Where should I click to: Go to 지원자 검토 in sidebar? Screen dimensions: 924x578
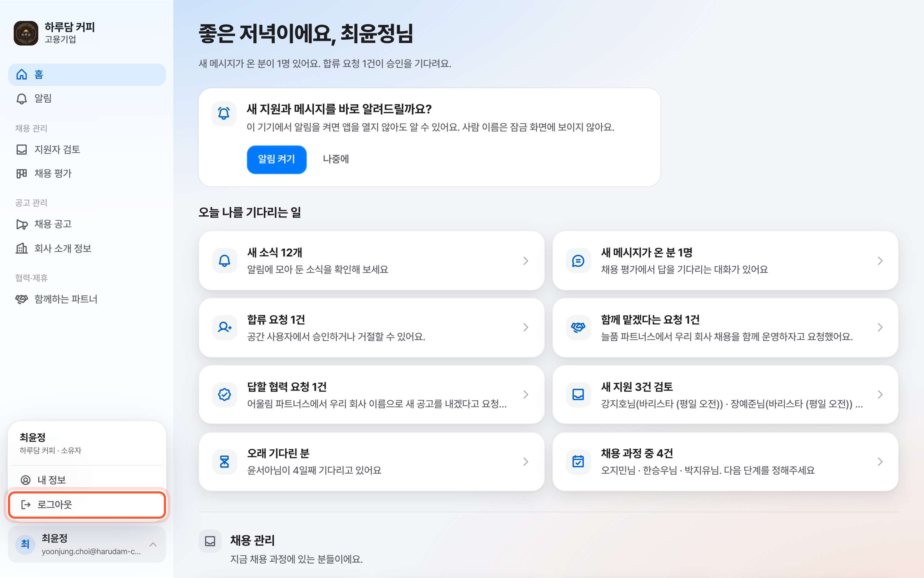tap(87, 150)
